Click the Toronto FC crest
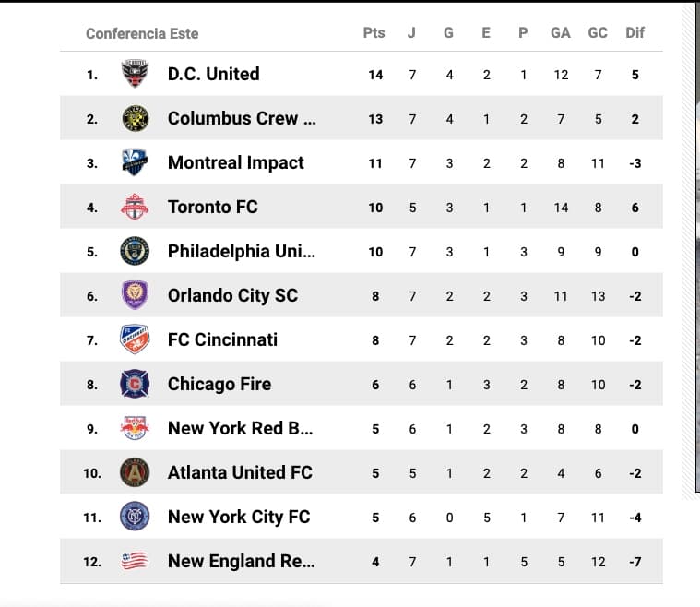The height and width of the screenshot is (607, 700). tap(135, 207)
